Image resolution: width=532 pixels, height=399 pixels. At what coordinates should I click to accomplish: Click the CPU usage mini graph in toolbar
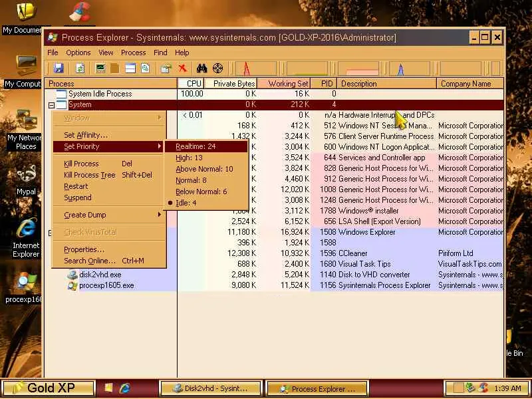click(255, 68)
